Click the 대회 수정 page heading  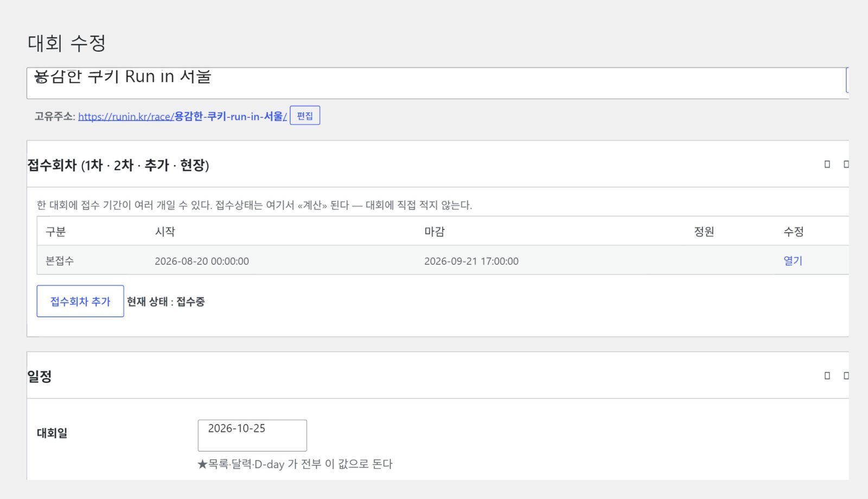(x=67, y=43)
